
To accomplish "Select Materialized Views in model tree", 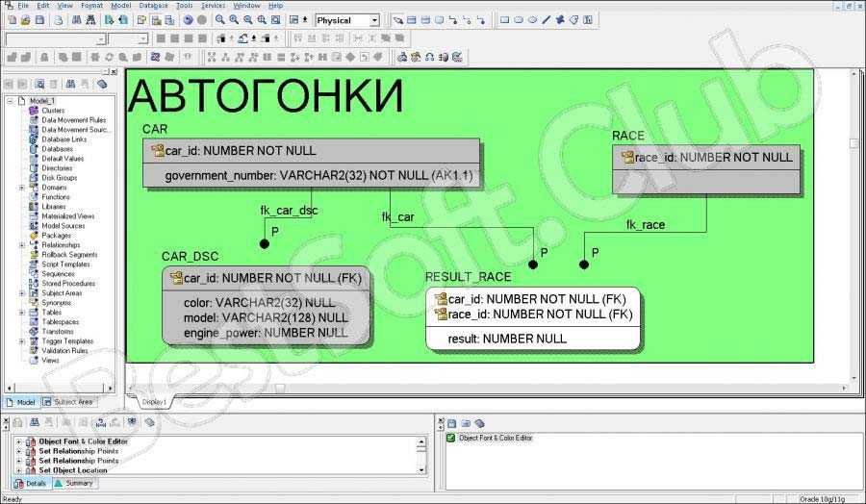I will (68, 215).
